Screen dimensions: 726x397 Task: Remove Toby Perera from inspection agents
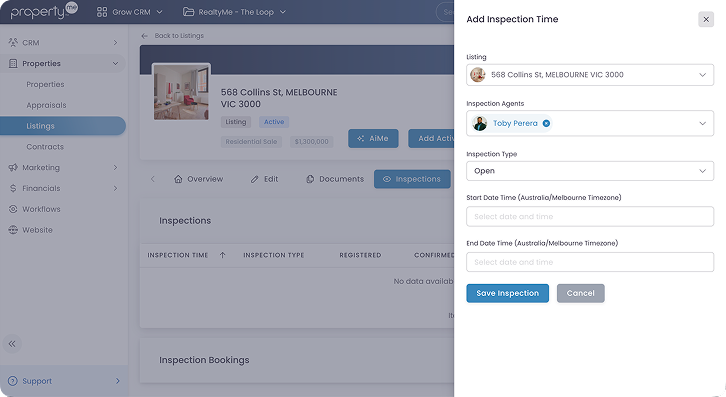[x=546, y=123]
